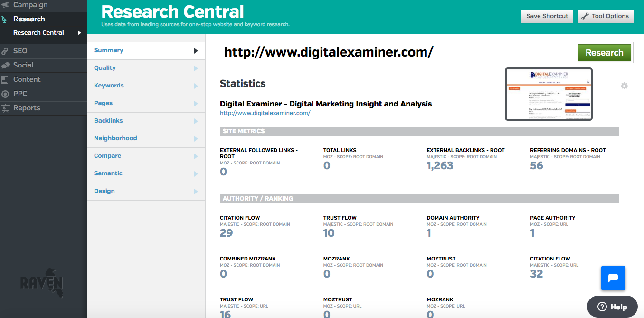The height and width of the screenshot is (318, 644).
Task: Click the Social chat bubbles icon
Action: 5,65
